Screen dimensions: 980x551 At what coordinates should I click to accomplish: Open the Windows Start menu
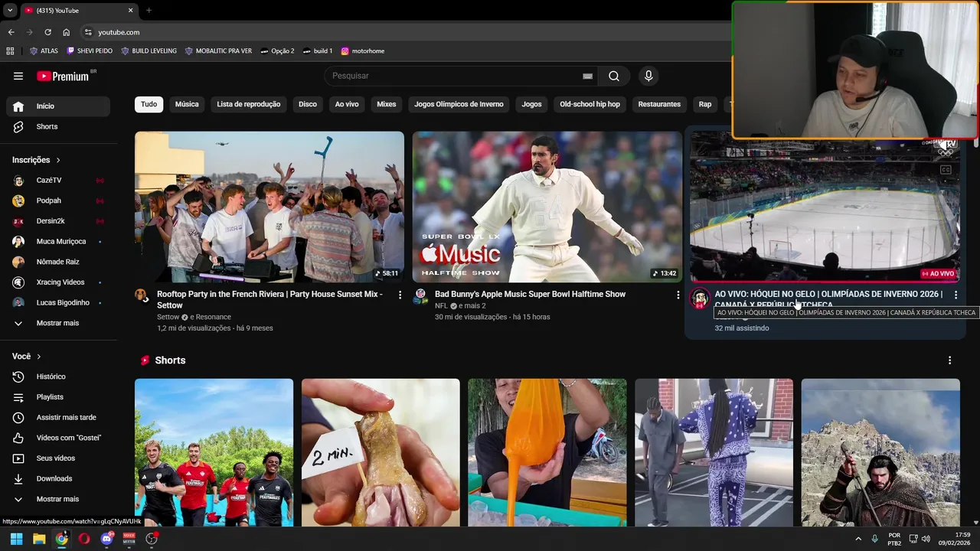coord(16,539)
